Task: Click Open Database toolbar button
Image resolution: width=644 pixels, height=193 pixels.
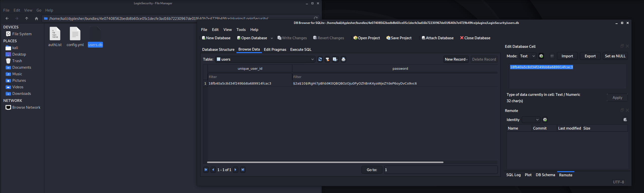Action: (x=252, y=38)
